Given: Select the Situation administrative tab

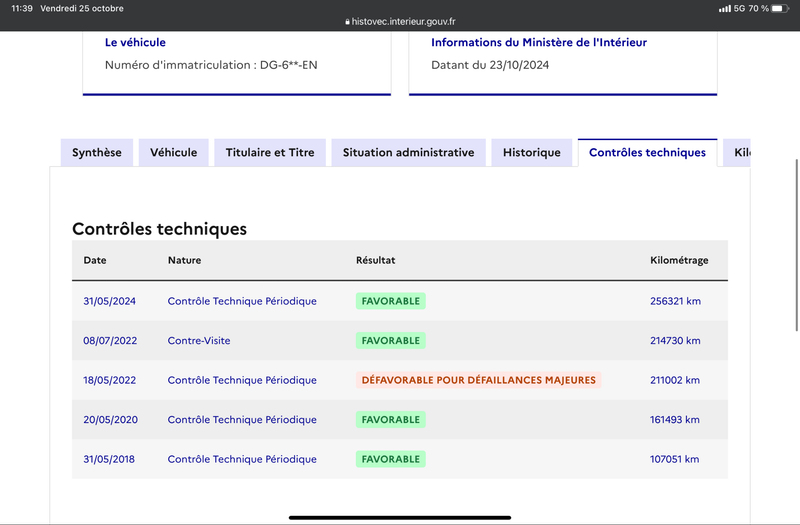Looking at the screenshot, I should [409, 153].
